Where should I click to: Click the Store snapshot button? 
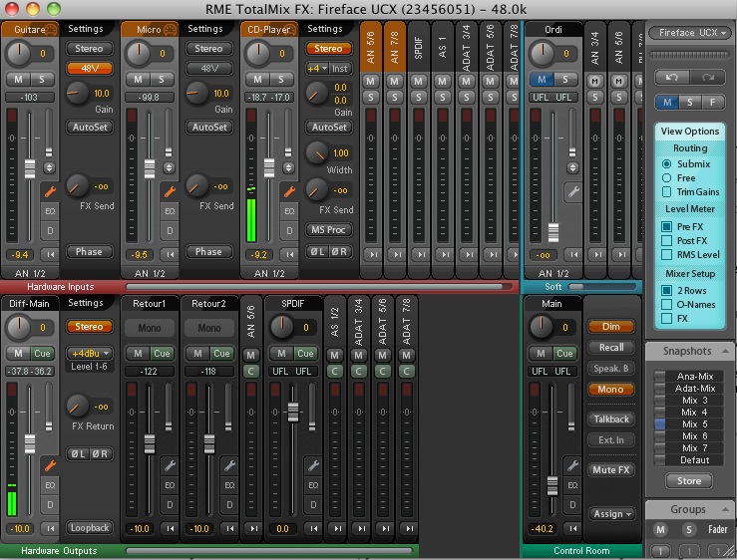[689, 481]
